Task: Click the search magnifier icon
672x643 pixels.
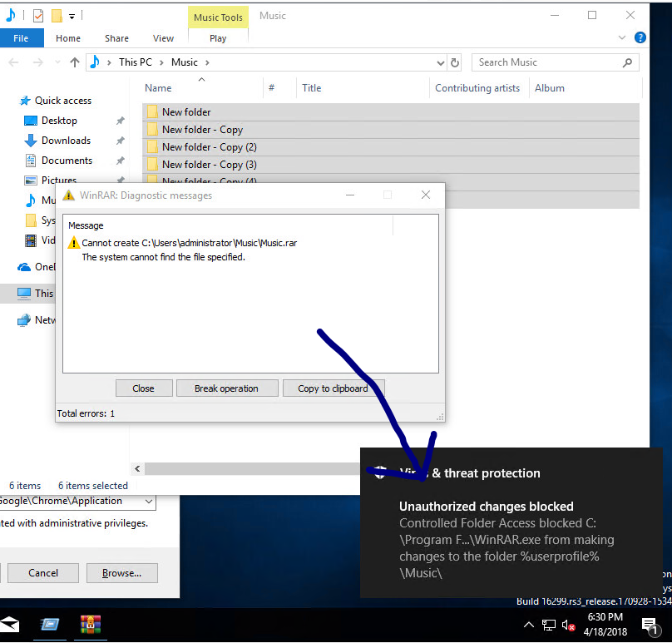Action: [627, 62]
